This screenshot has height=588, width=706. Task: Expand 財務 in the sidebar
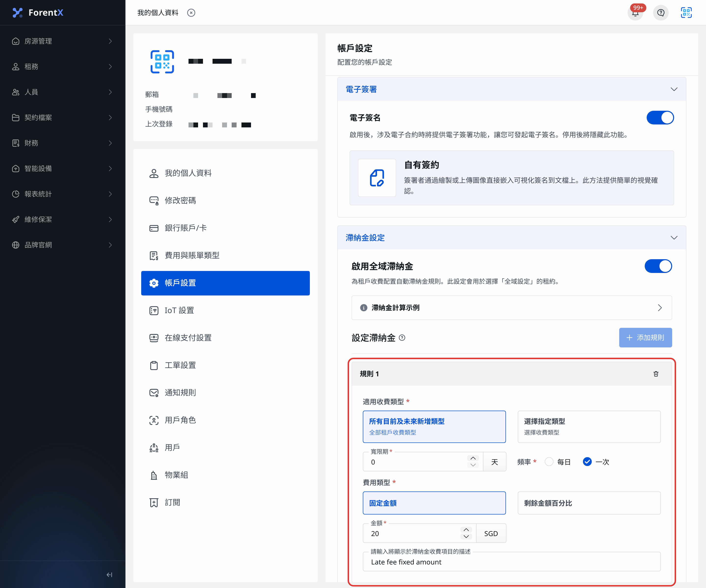(x=63, y=143)
